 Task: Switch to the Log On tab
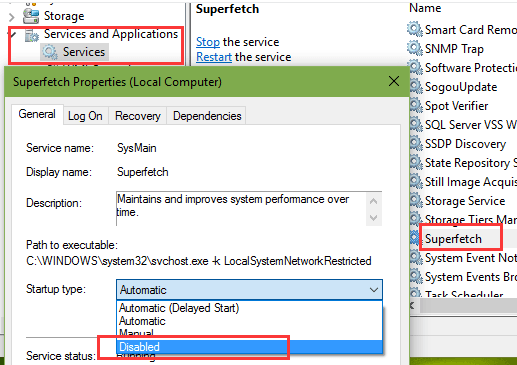coord(85,116)
